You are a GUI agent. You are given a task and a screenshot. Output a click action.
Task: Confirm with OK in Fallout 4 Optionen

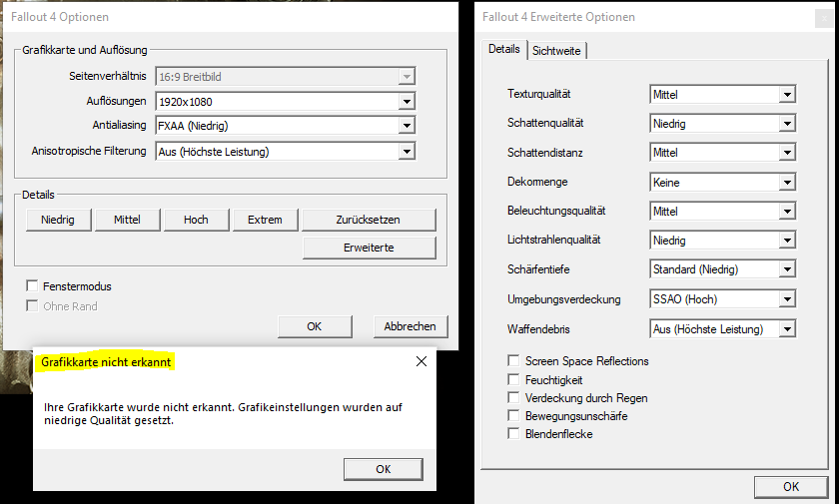pyautogui.click(x=315, y=326)
